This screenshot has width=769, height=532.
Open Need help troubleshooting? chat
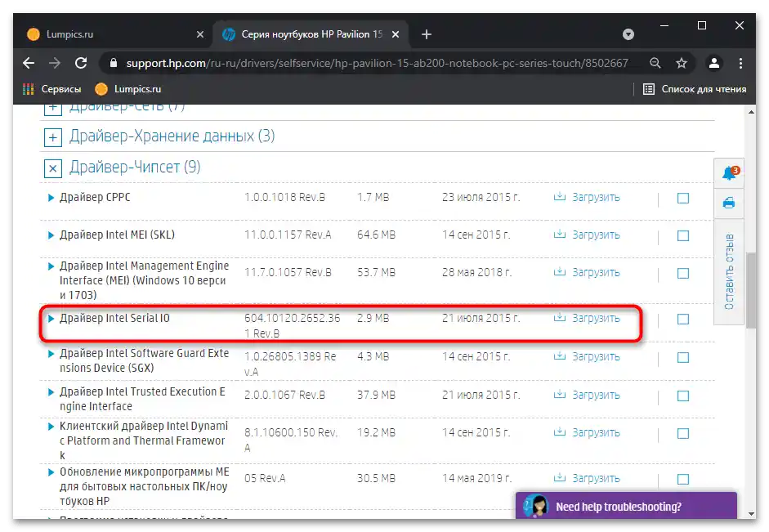tap(626, 506)
